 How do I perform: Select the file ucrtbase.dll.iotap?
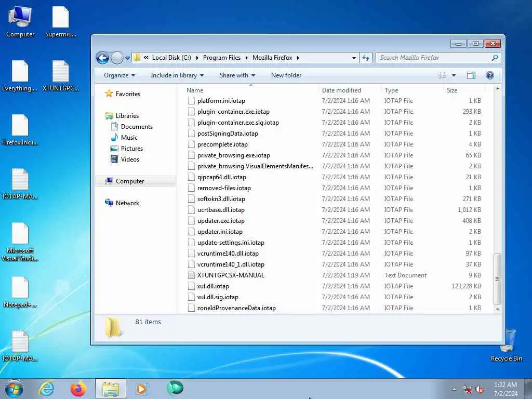(221, 210)
